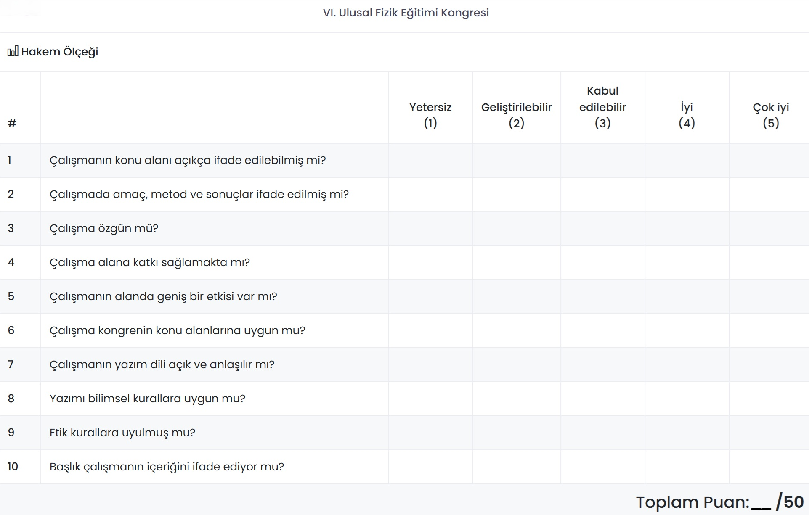This screenshot has width=812, height=515.
Task: Mark question 3 cell under Yetersiz (1)
Action: pos(430,228)
